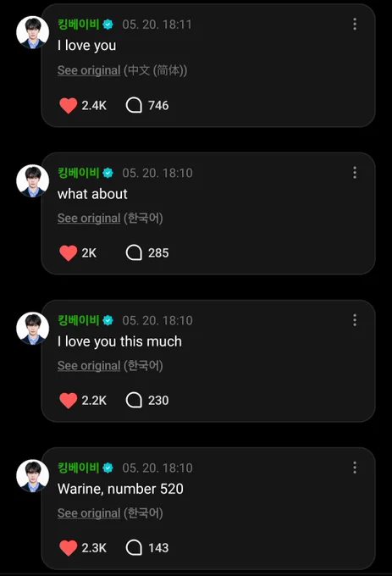
Task: Open comments on the post with 285 replies
Action: (x=134, y=252)
